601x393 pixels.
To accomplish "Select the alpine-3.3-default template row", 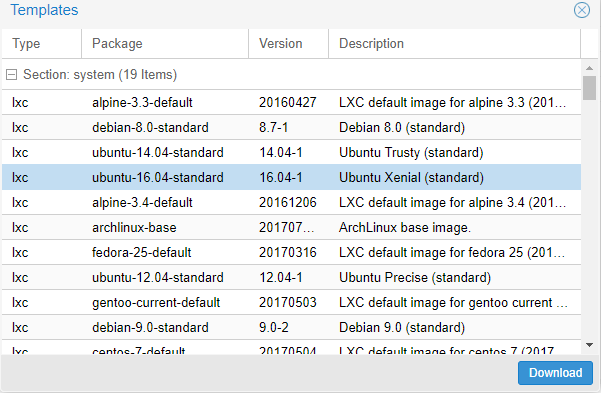I will click(x=291, y=102).
